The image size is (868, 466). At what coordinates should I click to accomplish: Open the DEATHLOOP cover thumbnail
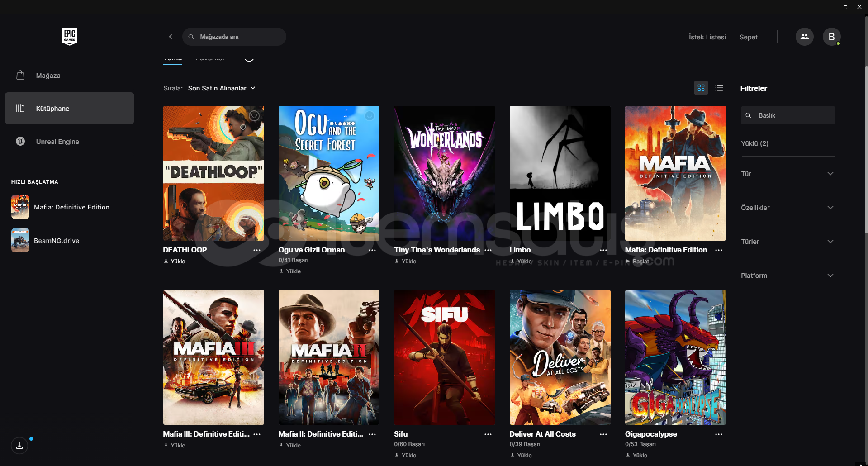(213, 173)
